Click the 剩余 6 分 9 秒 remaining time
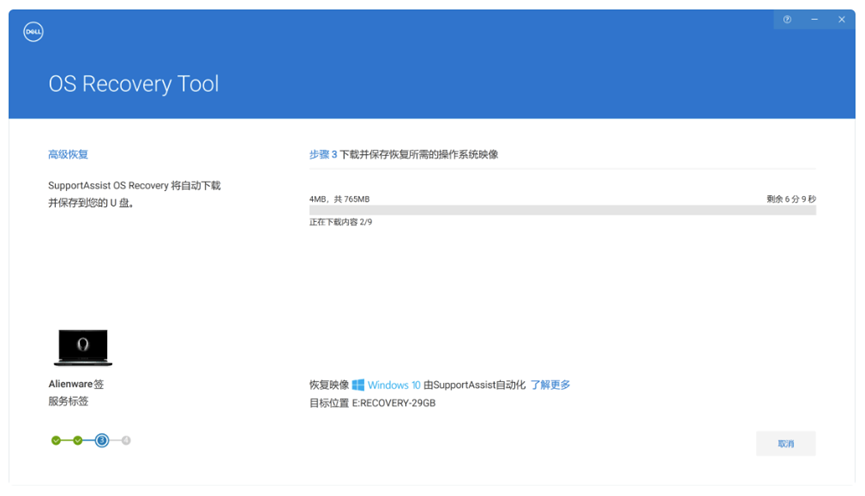The image size is (865, 496). click(x=791, y=199)
